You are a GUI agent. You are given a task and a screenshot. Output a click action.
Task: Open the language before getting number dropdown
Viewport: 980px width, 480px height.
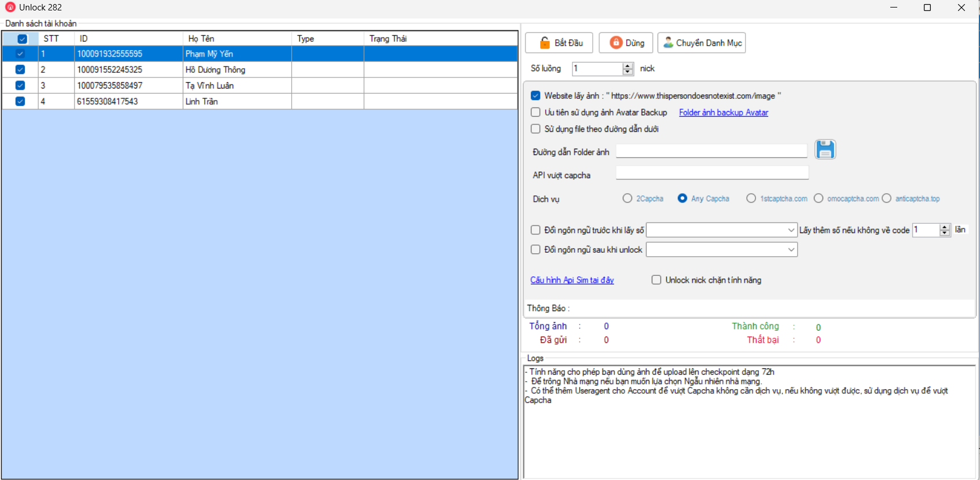pos(791,230)
